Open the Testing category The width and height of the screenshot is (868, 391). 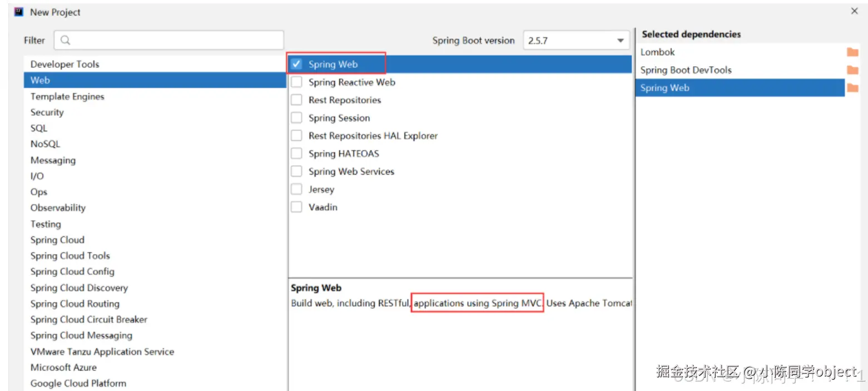click(155, 224)
